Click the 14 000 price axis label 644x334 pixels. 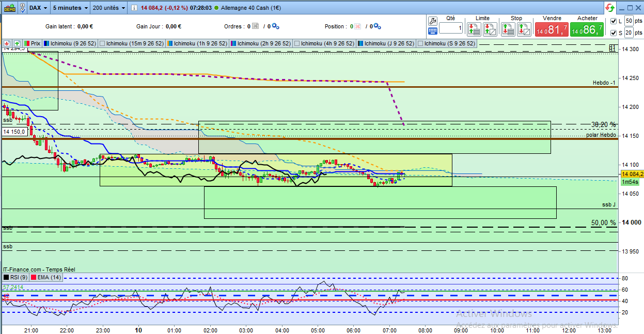(633, 222)
